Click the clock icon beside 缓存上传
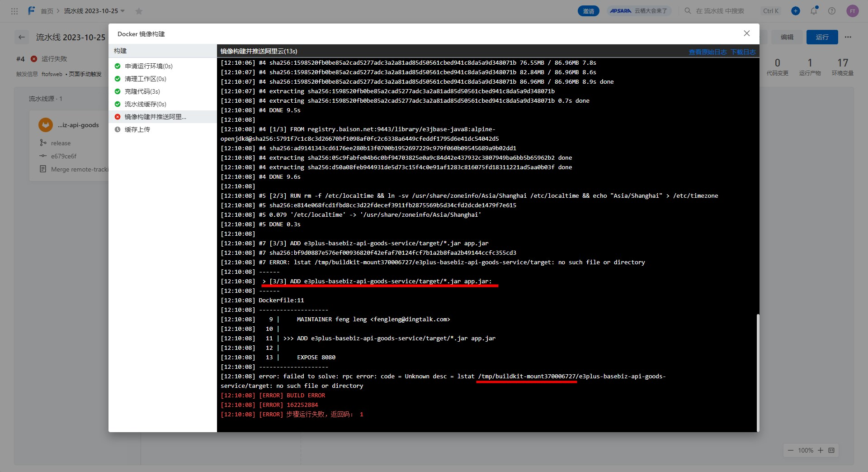The height and width of the screenshot is (472, 868). pos(118,129)
